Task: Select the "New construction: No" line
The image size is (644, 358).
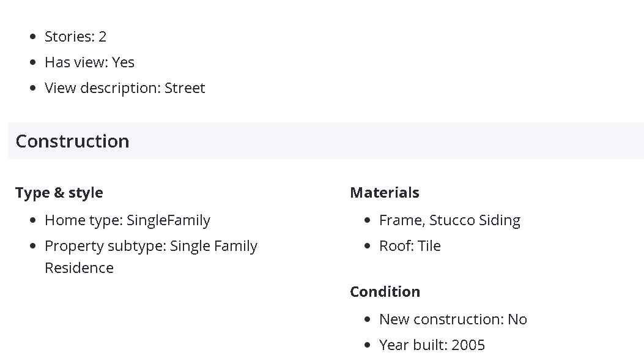Action: click(453, 319)
